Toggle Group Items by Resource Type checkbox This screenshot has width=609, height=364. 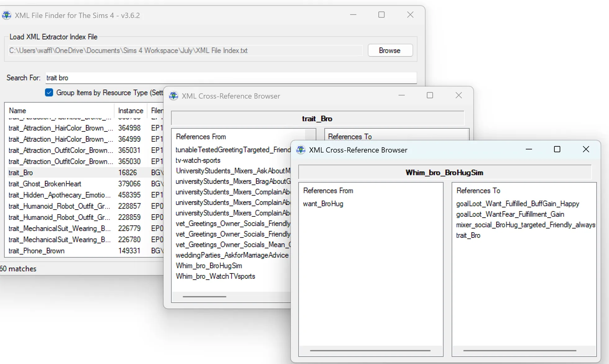[49, 92]
